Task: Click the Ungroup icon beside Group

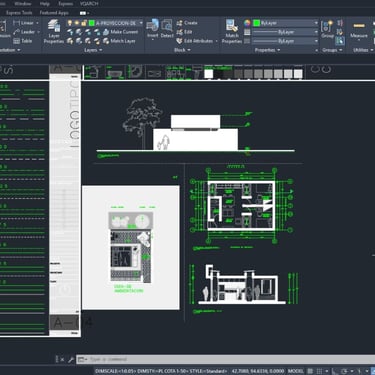Action: click(340, 23)
